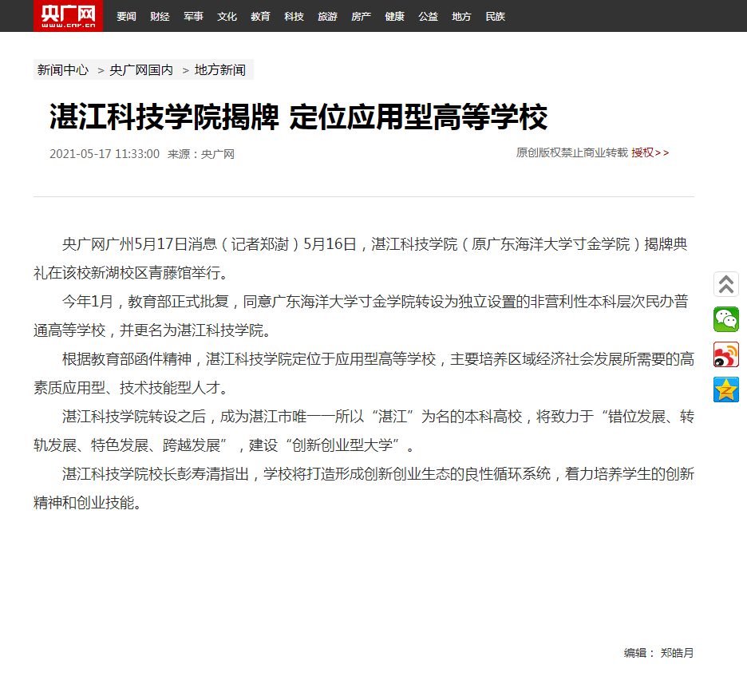Go to the 文化 section
The height and width of the screenshot is (700, 747).
pyautogui.click(x=227, y=17)
